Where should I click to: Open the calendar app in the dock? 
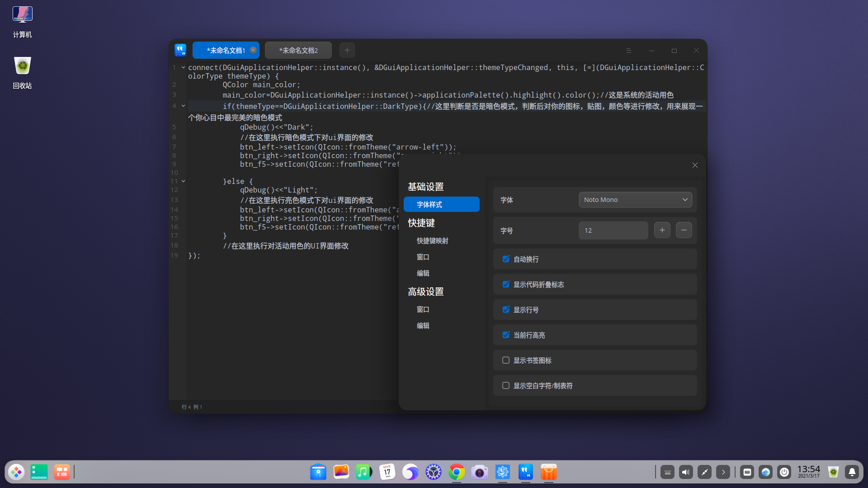(387, 472)
